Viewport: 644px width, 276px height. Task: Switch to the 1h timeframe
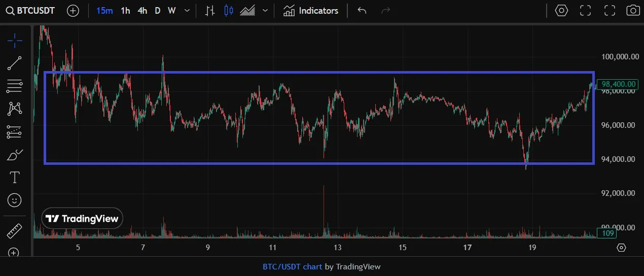point(125,11)
